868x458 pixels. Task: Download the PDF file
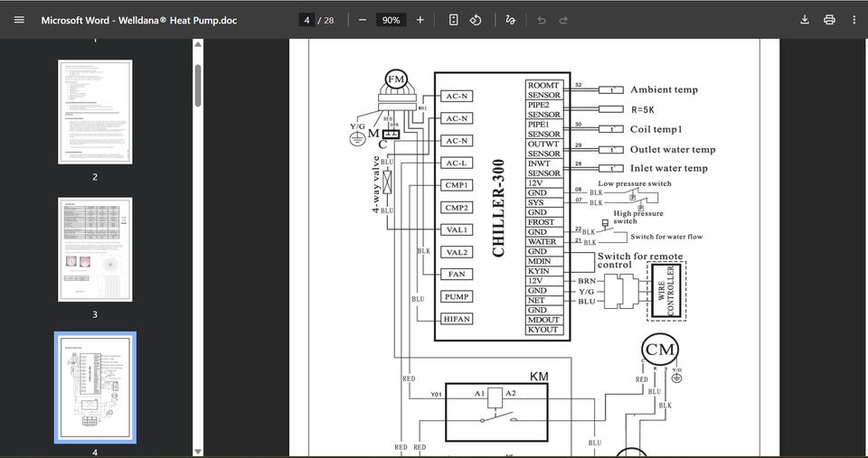pyautogui.click(x=805, y=20)
